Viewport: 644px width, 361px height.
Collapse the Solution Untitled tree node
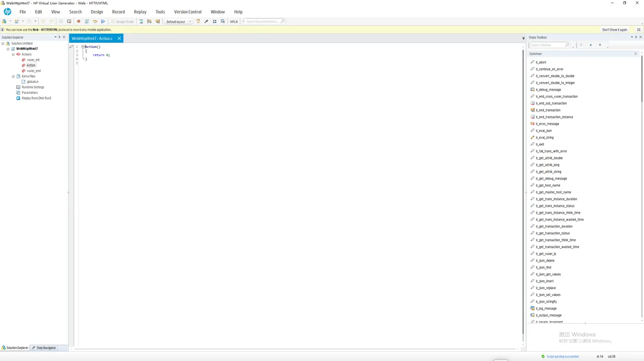[x=3, y=43]
